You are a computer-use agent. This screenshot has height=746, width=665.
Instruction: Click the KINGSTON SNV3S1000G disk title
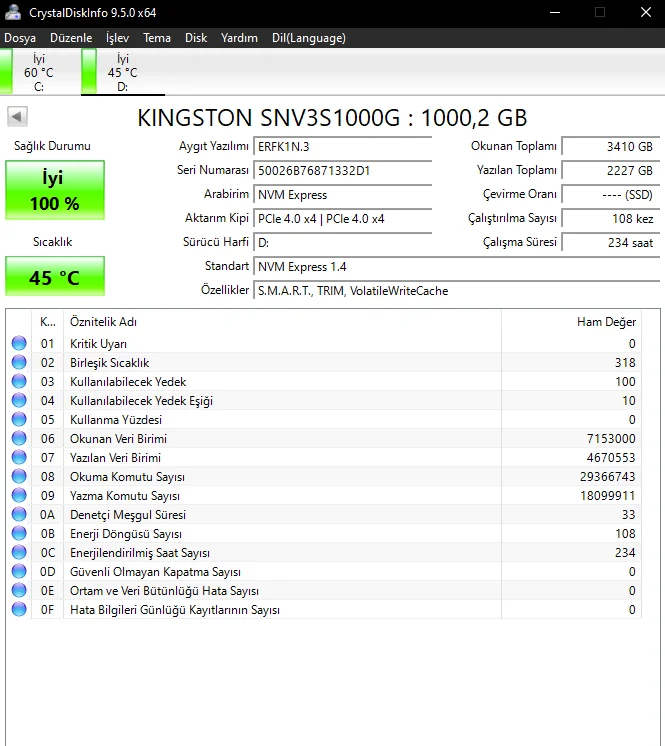point(332,118)
